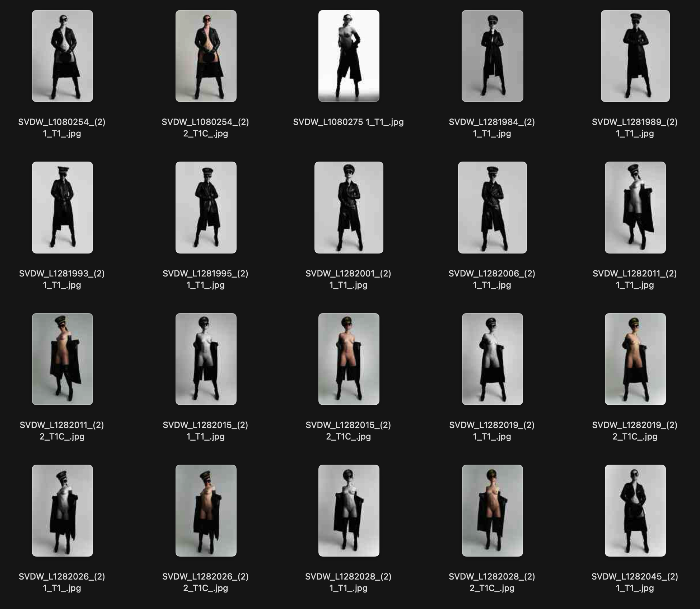Select thumbnail SVDW_L1282015_(2) 2_T1C_.jpg
700x609 pixels.
tap(349, 359)
